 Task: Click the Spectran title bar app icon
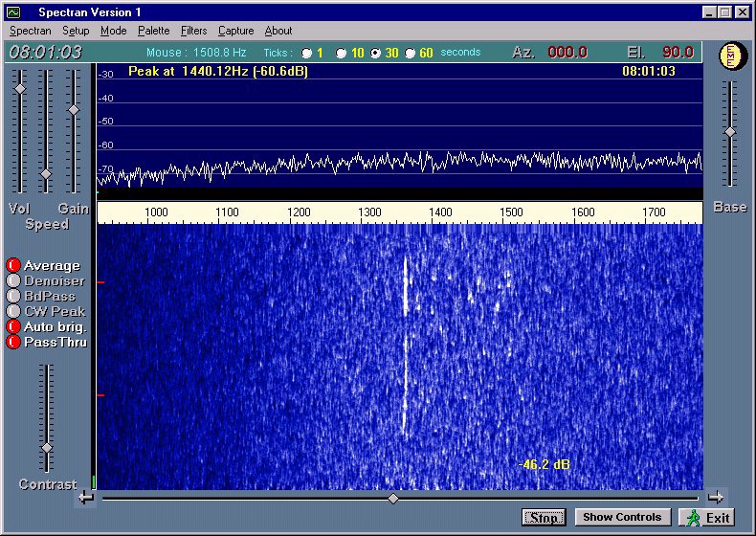(13, 12)
